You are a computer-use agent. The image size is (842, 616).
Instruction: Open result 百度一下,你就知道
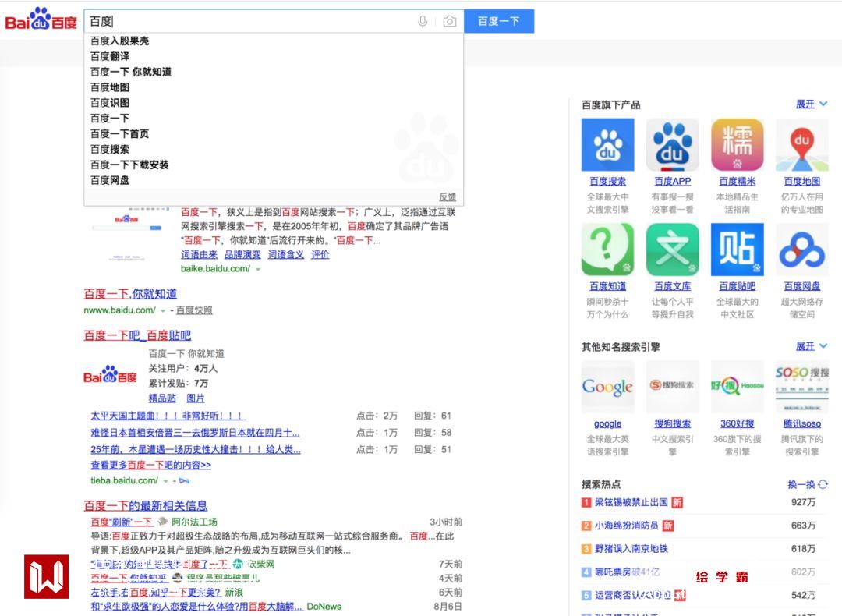pyautogui.click(x=130, y=294)
